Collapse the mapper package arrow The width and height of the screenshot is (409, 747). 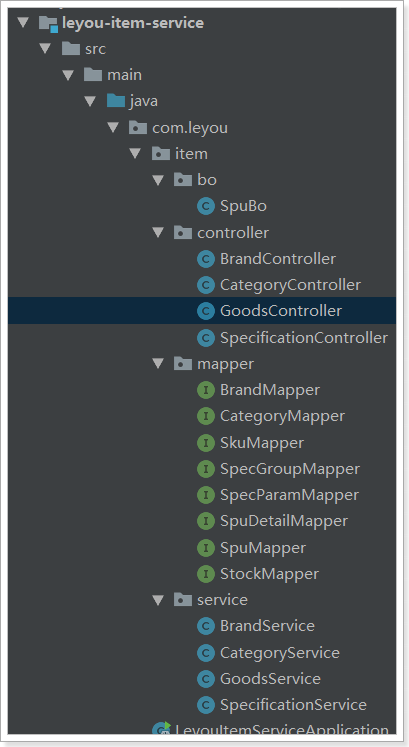[x=158, y=364]
